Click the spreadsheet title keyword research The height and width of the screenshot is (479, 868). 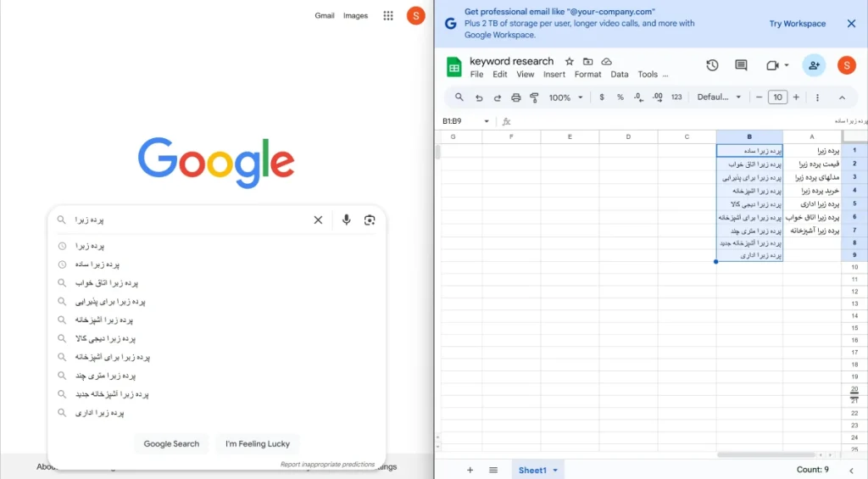511,61
